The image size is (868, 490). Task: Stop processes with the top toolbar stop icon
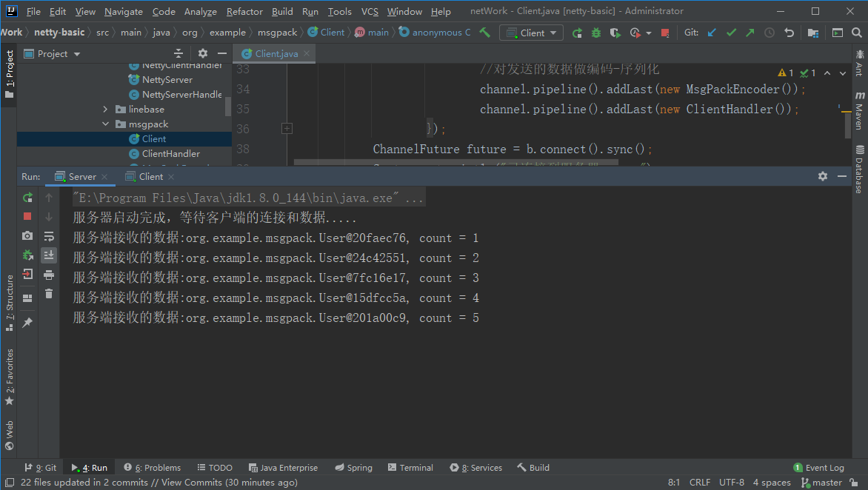pyautogui.click(x=665, y=33)
